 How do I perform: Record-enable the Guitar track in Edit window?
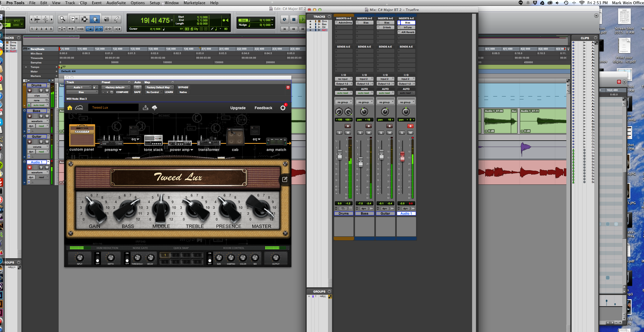click(x=30, y=142)
